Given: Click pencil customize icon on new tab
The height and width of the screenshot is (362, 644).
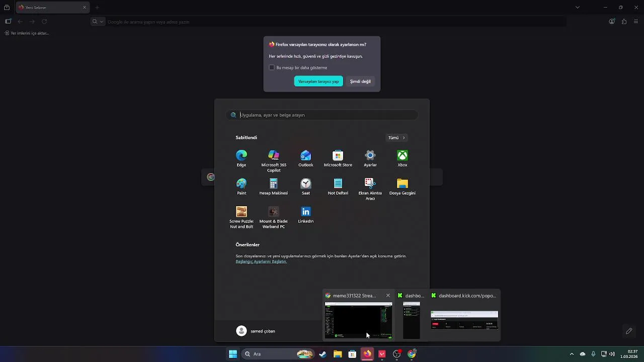Looking at the screenshot, I should [x=629, y=331].
